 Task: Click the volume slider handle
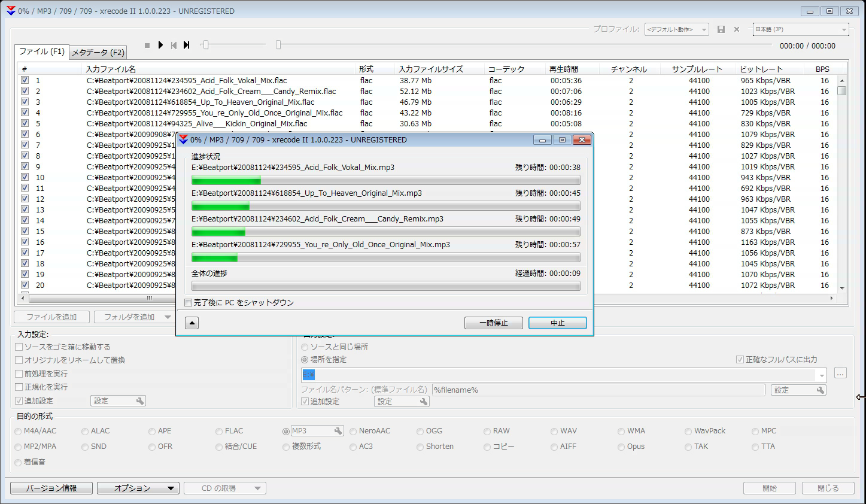(205, 45)
